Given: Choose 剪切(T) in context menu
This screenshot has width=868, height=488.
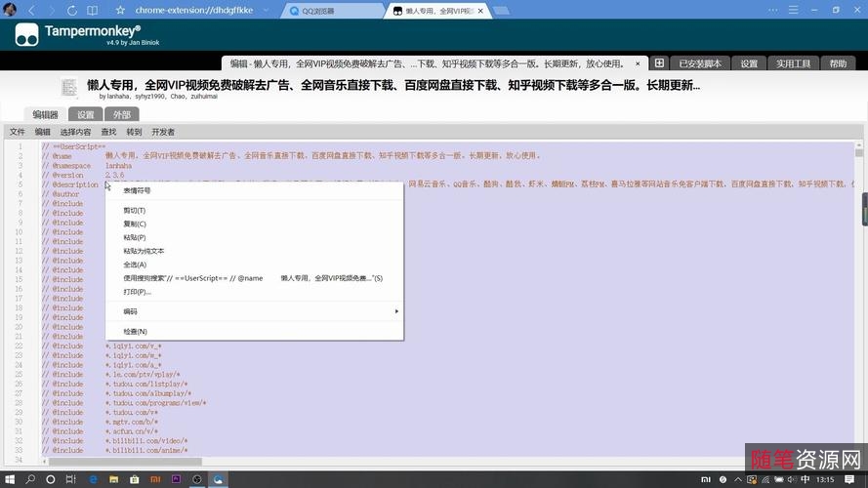Looking at the screenshot, I should pyautogui.click(x=254, y=210).
